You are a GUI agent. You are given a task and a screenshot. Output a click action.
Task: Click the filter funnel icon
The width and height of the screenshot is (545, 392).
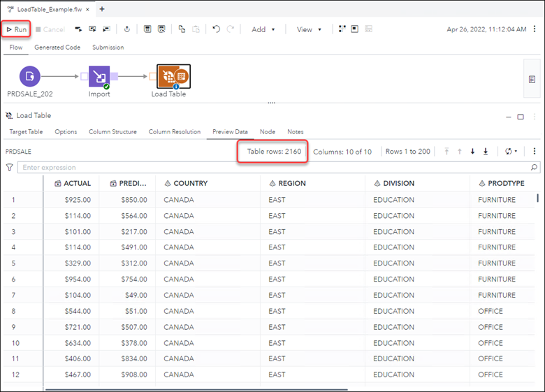click(x=9, y=168)
